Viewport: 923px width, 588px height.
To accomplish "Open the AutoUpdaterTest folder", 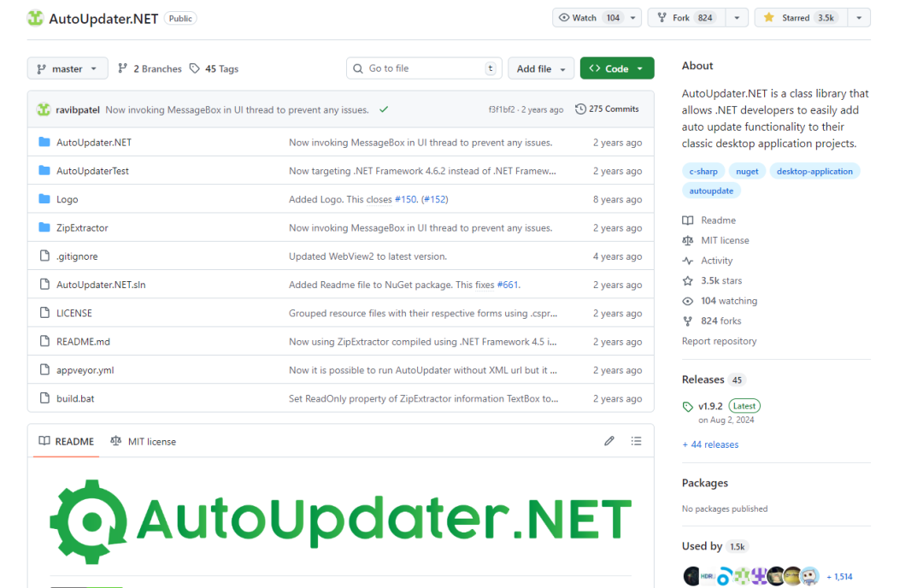I will 92,171.
